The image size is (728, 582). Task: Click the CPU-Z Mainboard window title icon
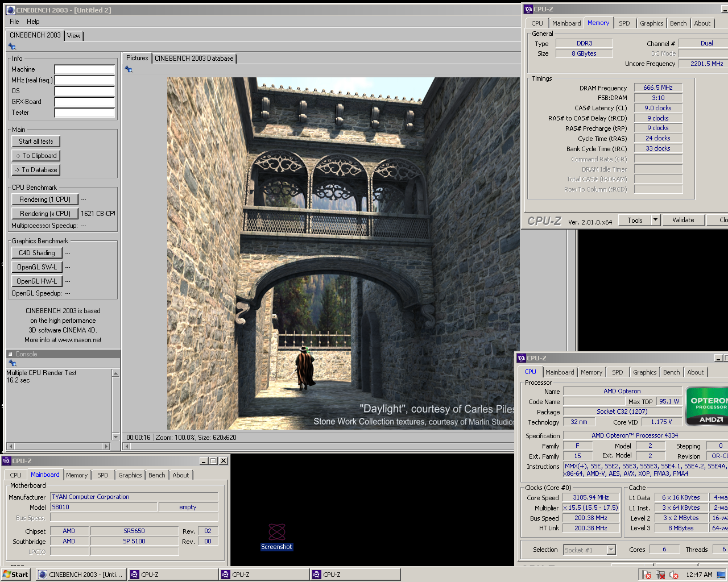[x=7, y=461]
